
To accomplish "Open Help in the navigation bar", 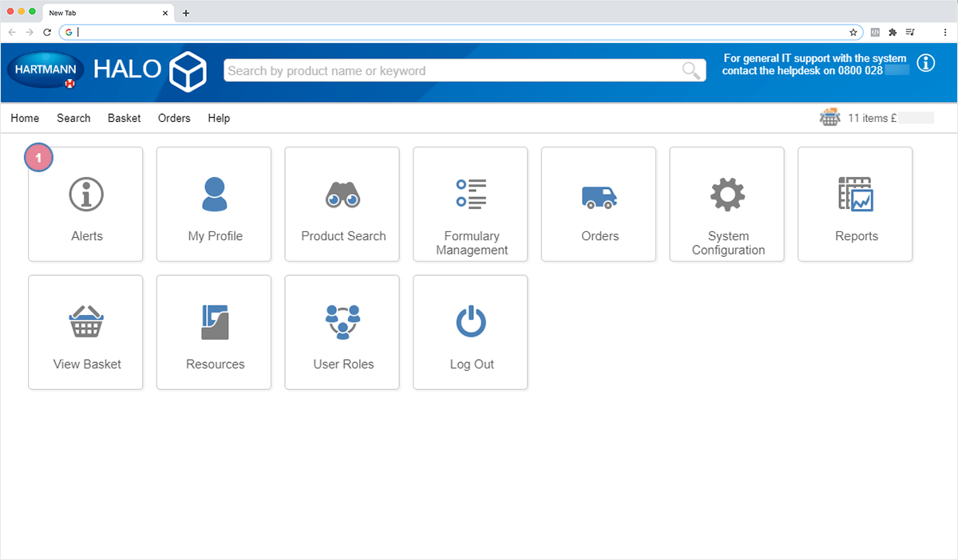I will point(219,118).
